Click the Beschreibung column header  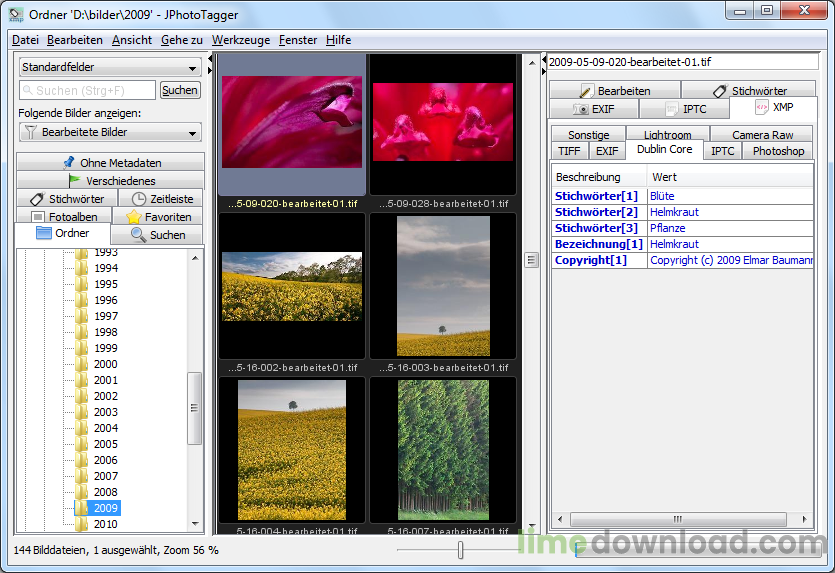click(599, 177)
